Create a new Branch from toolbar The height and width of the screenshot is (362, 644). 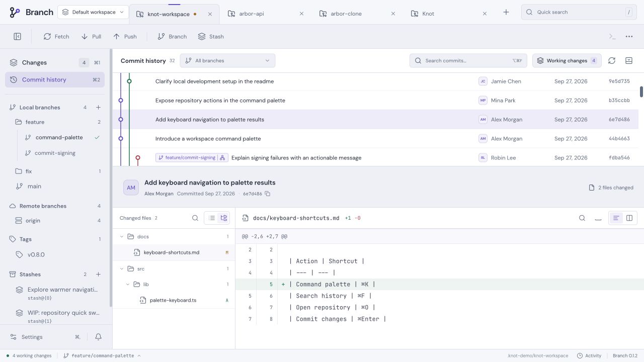click(172, 37)
